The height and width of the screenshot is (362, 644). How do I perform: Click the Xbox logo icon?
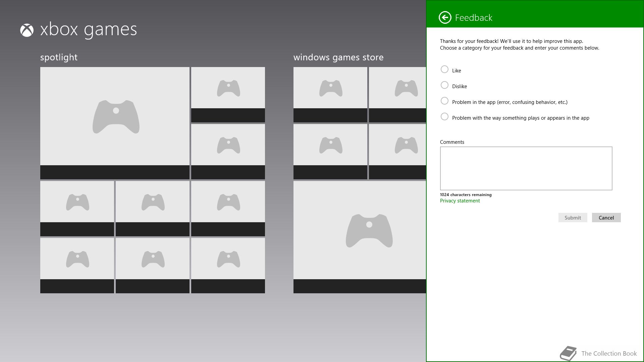tap(27, 30)
